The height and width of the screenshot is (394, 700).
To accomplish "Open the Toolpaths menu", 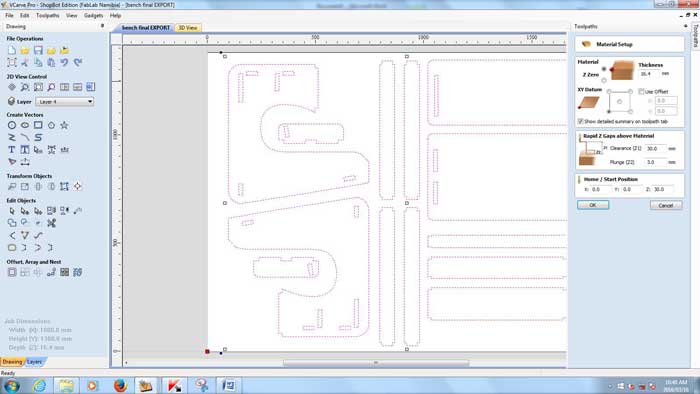I will [47, 16].
